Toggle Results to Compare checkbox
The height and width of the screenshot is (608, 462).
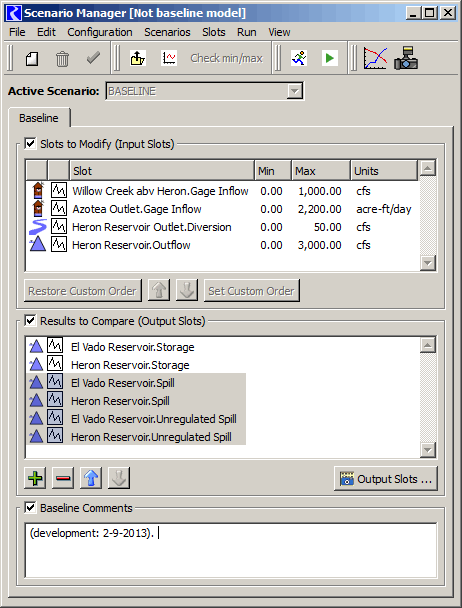30,321
